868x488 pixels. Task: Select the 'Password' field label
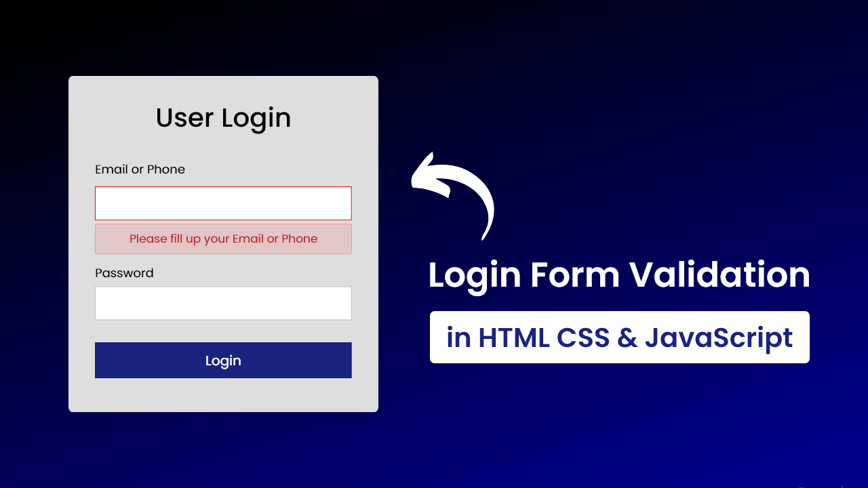[124, 273]
